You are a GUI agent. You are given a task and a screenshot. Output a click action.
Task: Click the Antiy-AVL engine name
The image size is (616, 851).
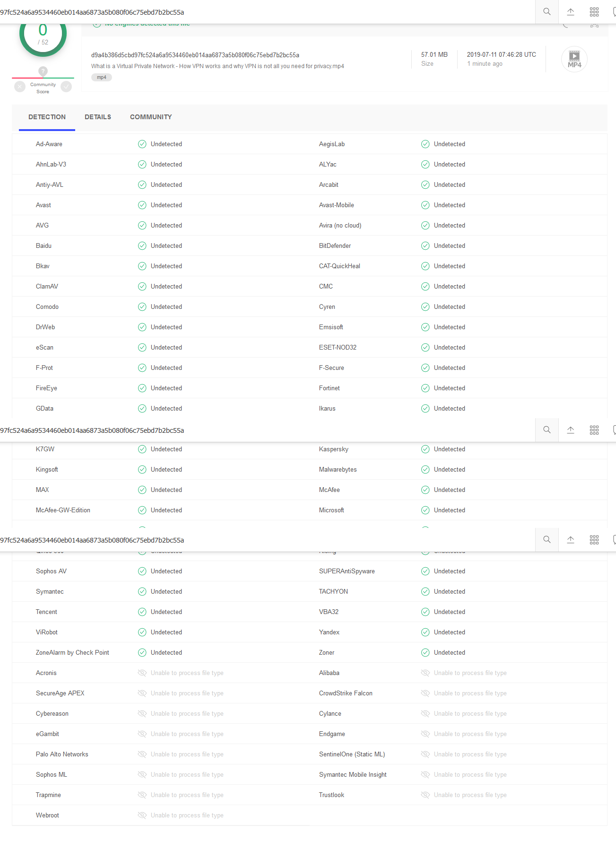[x=50, y=185]
